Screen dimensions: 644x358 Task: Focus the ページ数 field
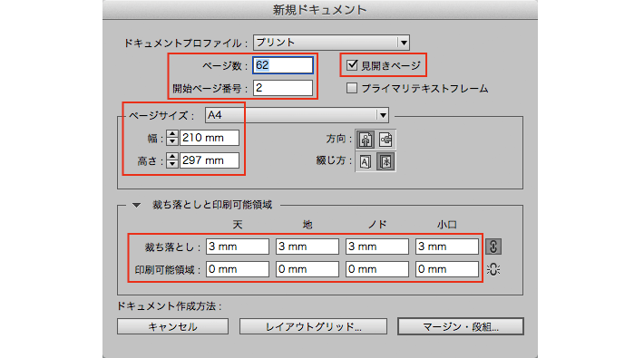(283, 65)
